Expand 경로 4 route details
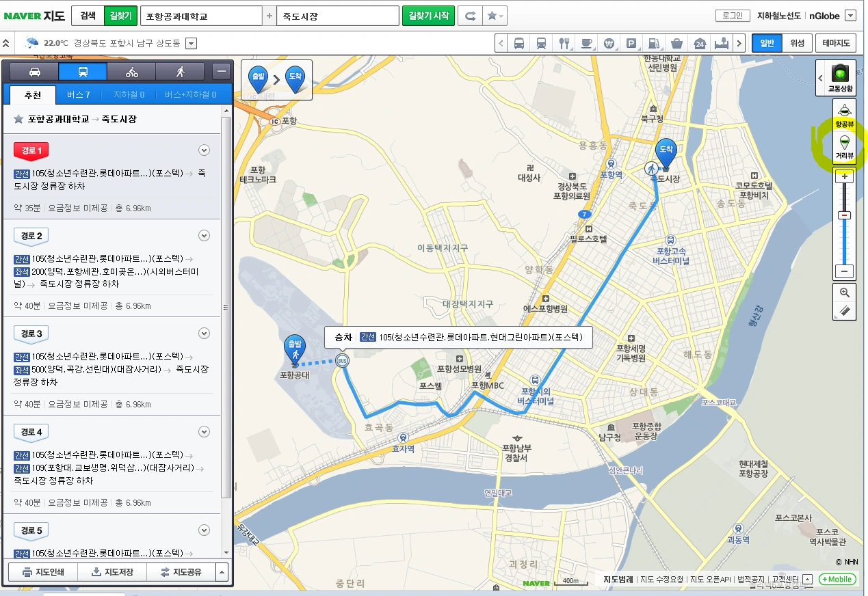The width and height of the screenshot is (868, 596). (x=203, y=432)
